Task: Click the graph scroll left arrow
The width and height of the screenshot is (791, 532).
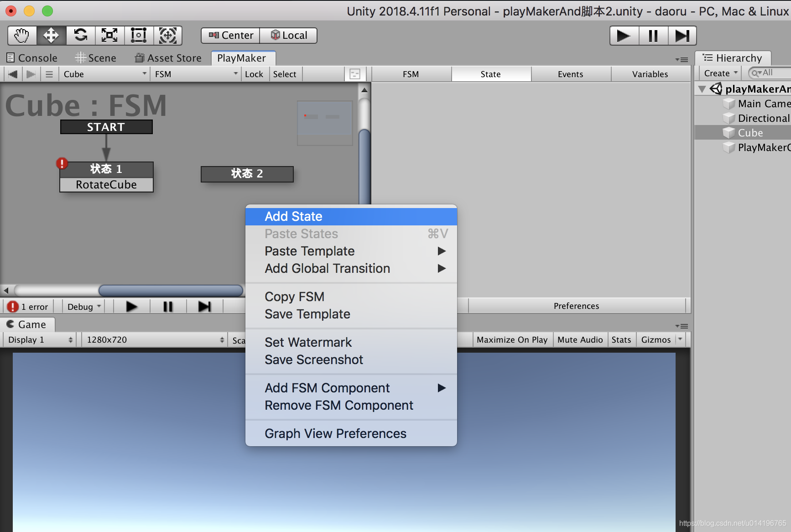Action: point(6,290)
